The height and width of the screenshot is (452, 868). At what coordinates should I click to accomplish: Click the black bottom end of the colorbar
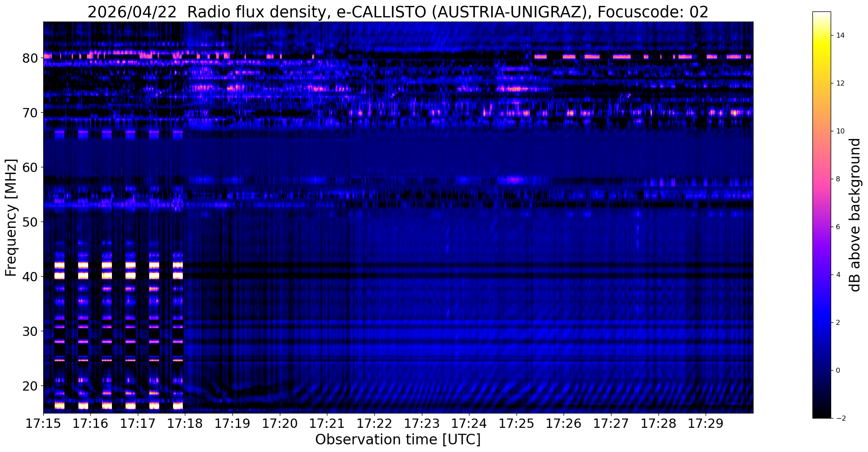coord(821,416)
